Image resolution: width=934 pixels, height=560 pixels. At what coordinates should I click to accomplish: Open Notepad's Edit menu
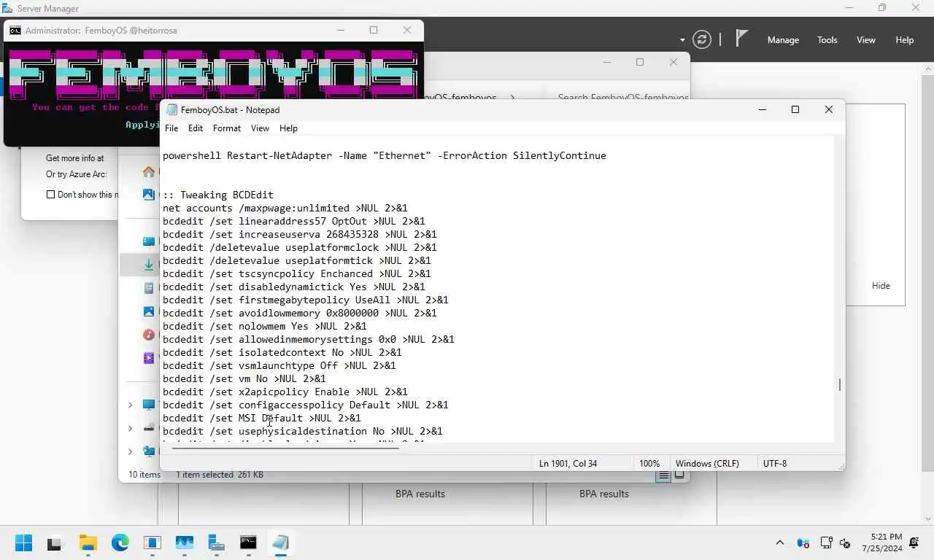coord(196,128)
